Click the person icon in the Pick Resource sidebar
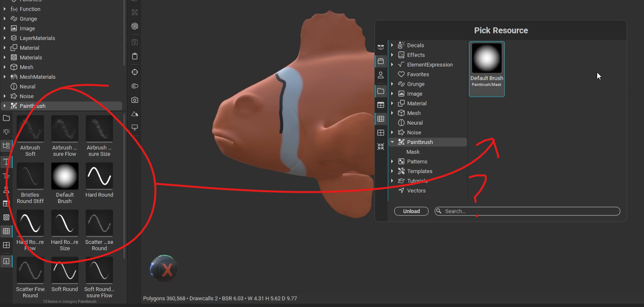The height and width of the screenshot is (307, 644). (380, 75)
